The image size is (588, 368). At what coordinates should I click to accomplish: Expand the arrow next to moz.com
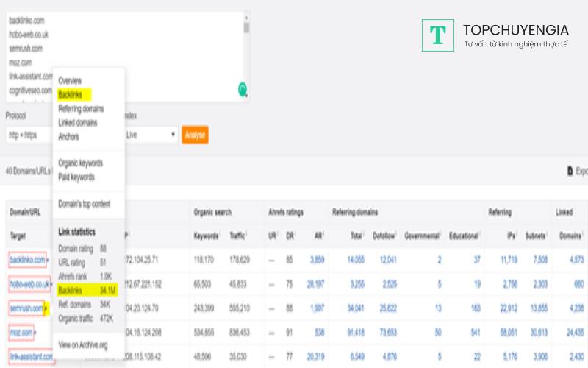click(x=34, y=333)
